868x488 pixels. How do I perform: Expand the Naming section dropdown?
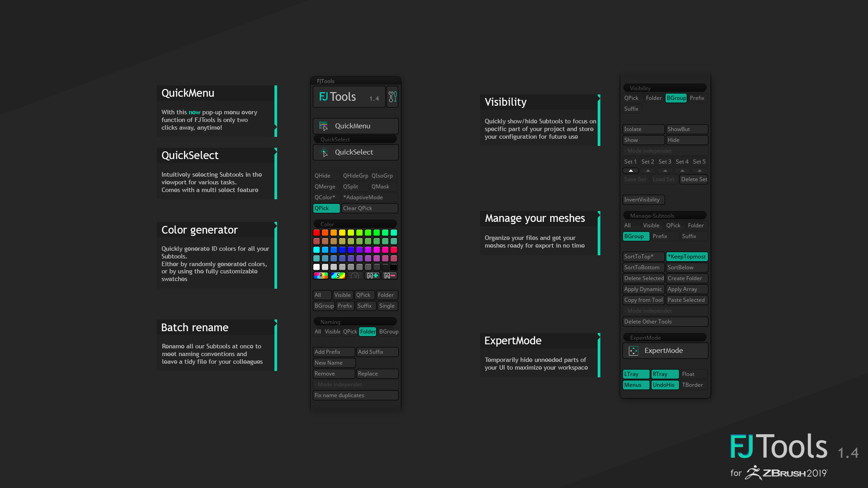pyautogui.click(x=356, y=321)
